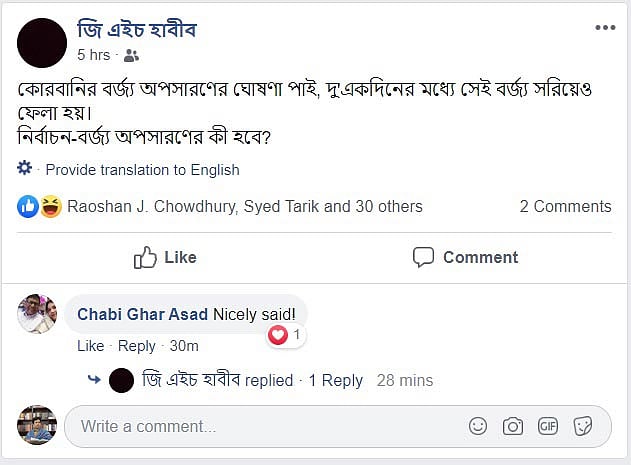Image resolution: width=631 pixels, height=465 pixels.
Task: Click the friends audience icon beside timestamp
Action: tap(131, 56)
